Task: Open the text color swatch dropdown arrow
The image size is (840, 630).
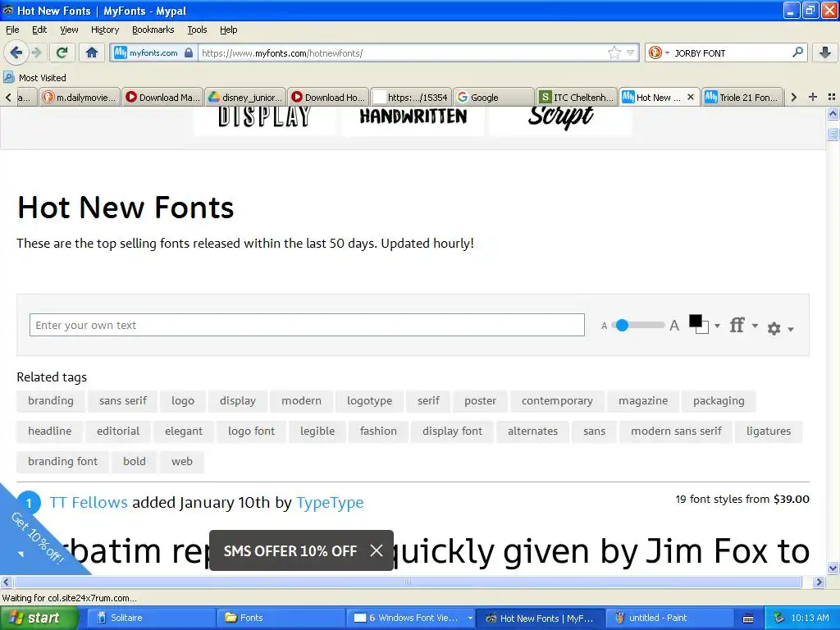Action: pos(717,325)
